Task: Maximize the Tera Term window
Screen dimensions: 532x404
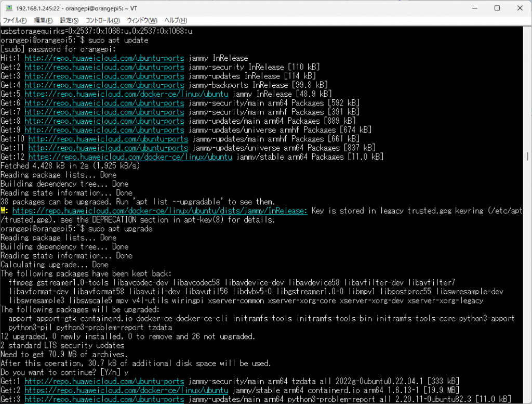Action: coord(497,8)
